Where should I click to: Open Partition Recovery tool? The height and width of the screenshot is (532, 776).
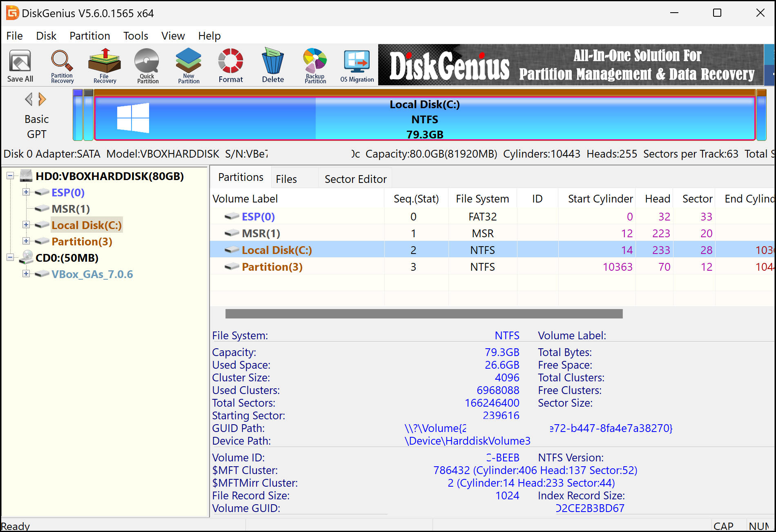pos(62,66)
